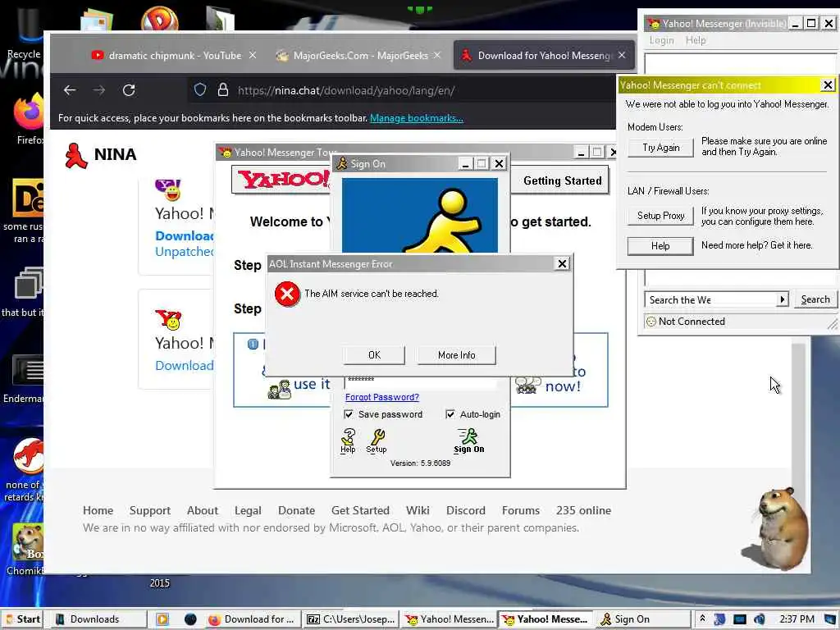This screenshot has width=840, height=630.
Task: Close the YouTube dramatic chipmunk tab
Action: (x=253, y=55)
